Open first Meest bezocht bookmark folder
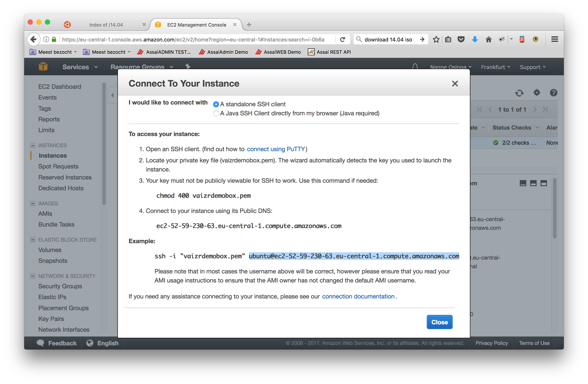The height and width of the screenshot is (384, 588). (x=53, y=52)
